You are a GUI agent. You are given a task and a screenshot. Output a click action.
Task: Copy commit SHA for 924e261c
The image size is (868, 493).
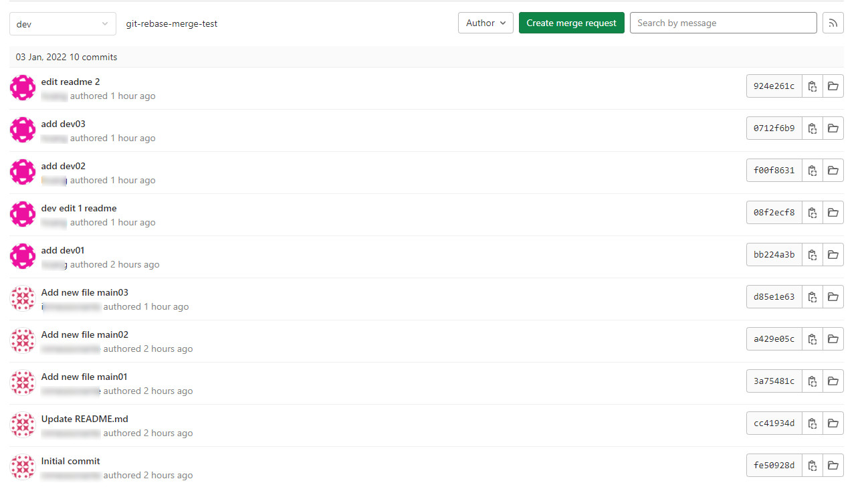coord(812,86)
